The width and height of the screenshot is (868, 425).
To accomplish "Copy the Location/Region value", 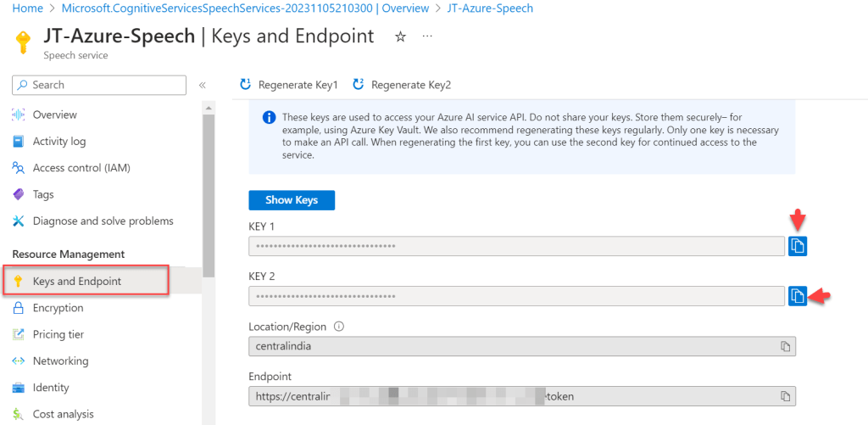I will [x=784, y=346].
